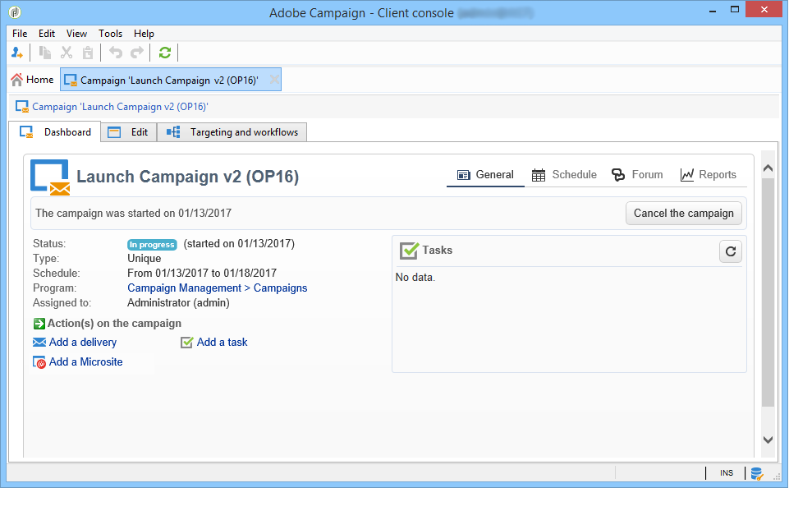Click the breadcrumb campaign icon

(x=21, y=107)
